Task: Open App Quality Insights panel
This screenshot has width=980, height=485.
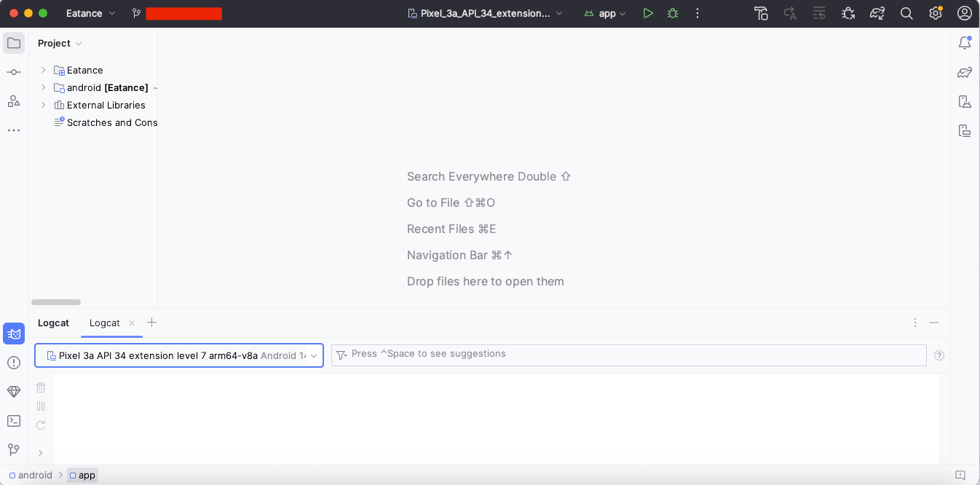Action: tap(14, 392)
